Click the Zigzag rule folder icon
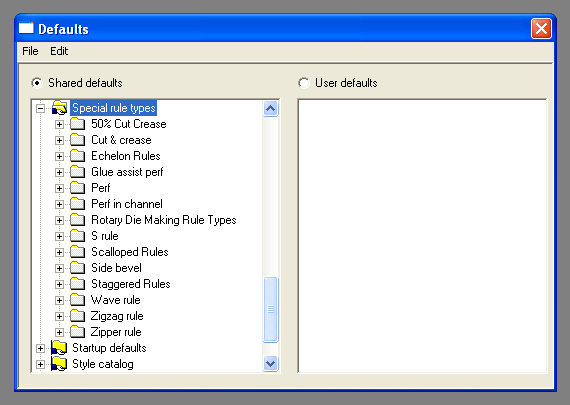Viewport: 570px width, 405px height. click(x=77, y=316)
